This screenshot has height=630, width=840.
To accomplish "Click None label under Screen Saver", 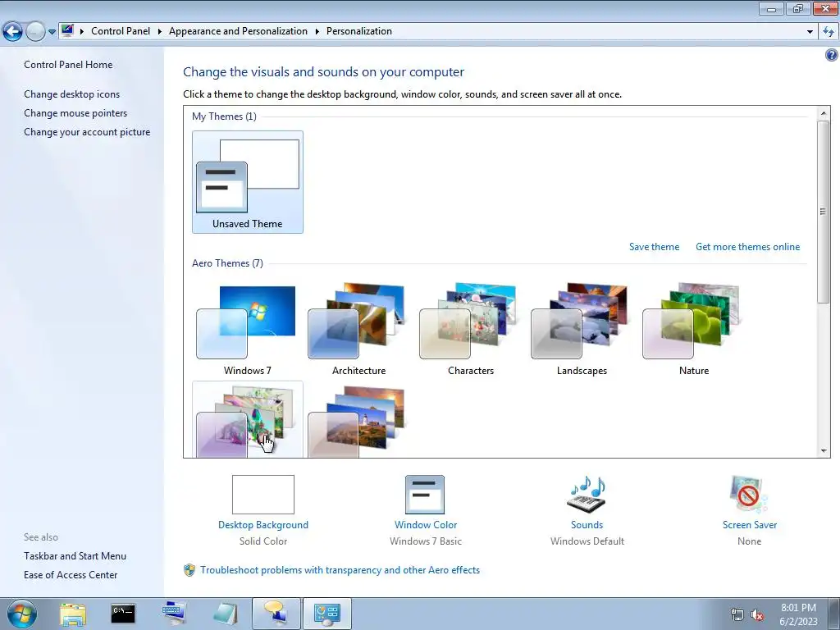I will tap(750, 541).
